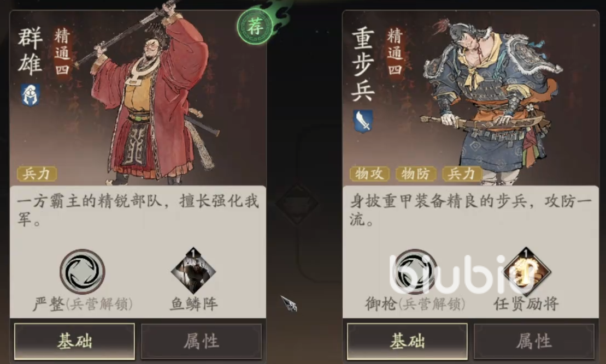Click the green 荐 recommended badge
Screen dimensions: 606x364
255,27
